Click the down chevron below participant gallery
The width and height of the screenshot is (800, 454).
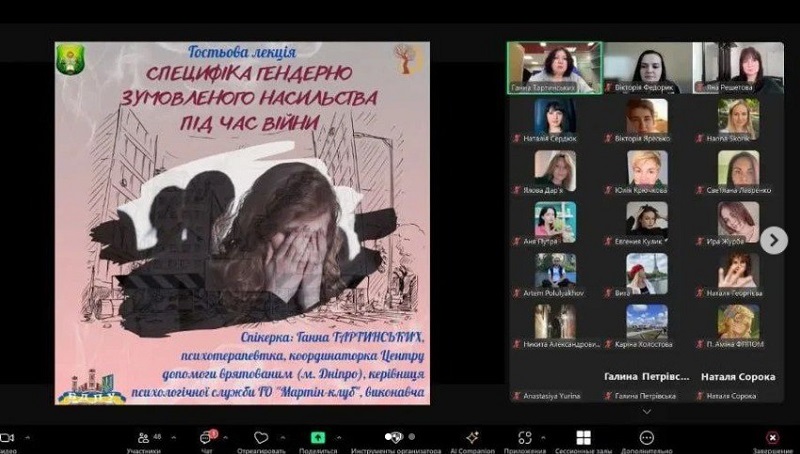point(646,411)
